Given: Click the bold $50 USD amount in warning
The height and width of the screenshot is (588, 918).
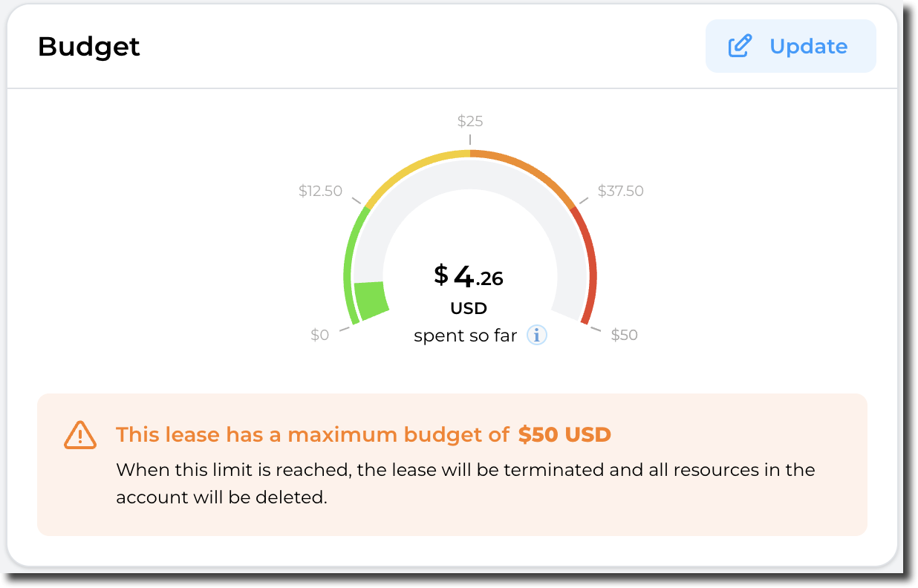Looking at the screenshot, I should [x=564, y=434].
